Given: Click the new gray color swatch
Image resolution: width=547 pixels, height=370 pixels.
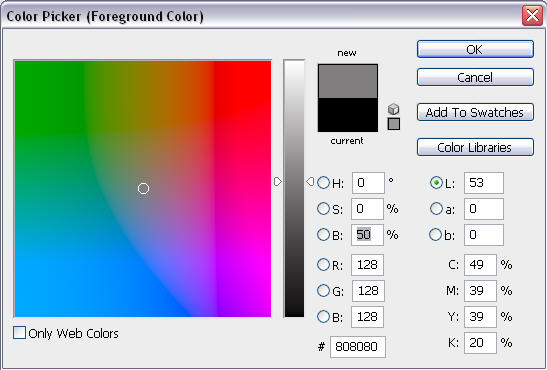Looking at the screenshot, I should pyautogui.click(x=348, y=81).
